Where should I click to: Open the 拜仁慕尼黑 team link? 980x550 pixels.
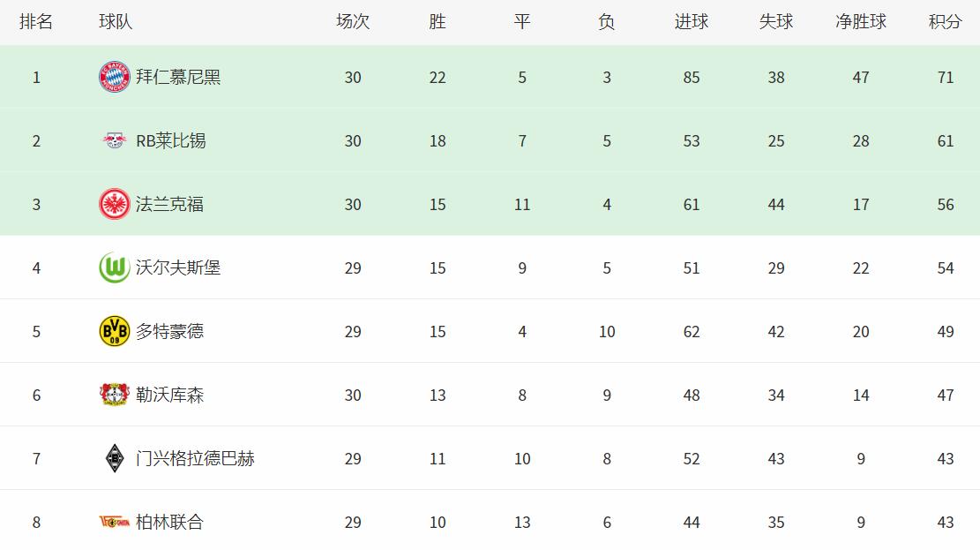point(178,77)
